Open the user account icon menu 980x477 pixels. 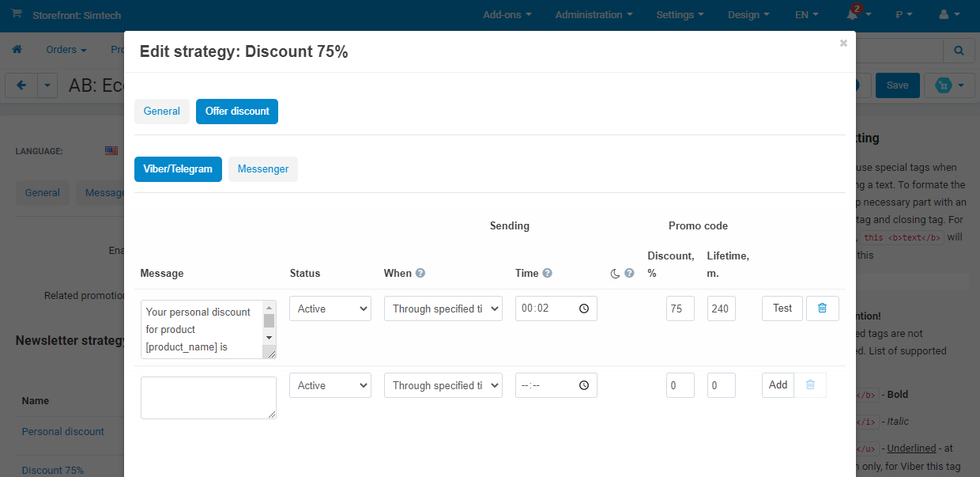pyautogui.click(x=948, y=15)
